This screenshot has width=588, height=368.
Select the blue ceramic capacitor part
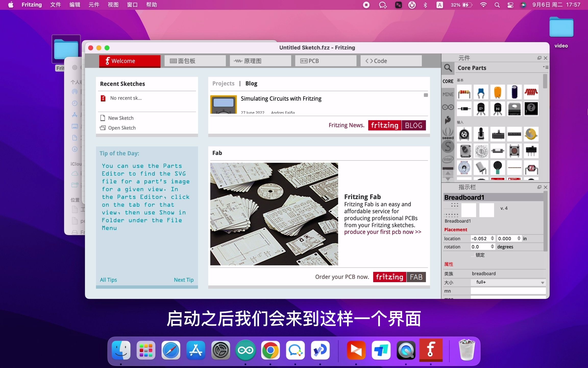coord(481,92)
